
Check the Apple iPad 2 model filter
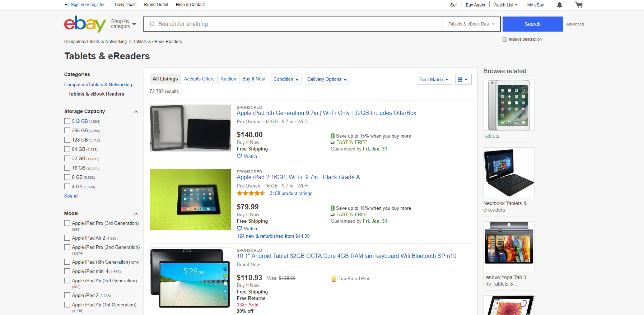[x=67, y=295]
